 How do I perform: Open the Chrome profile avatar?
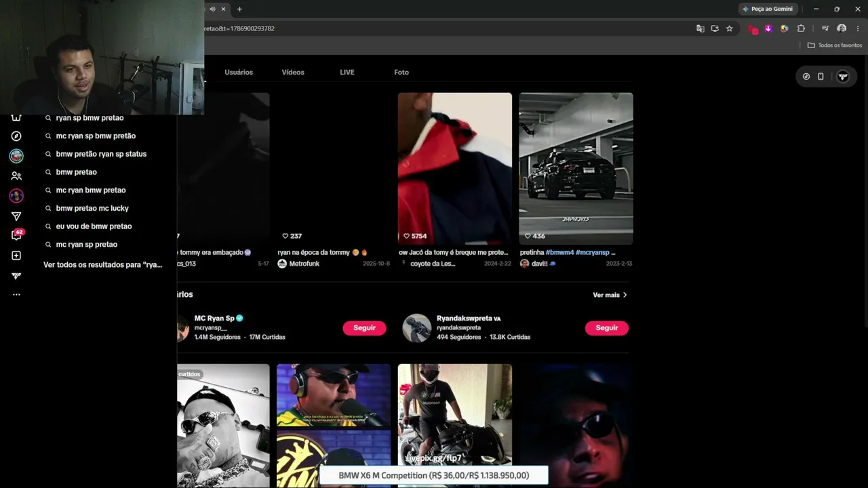(x=842, y=28)
